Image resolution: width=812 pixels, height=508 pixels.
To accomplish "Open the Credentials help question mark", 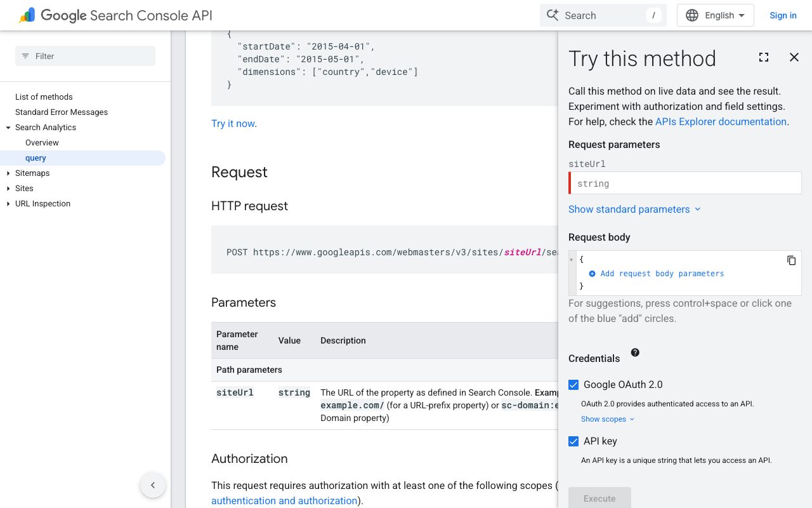I will pyautogui.click(x=635, y=352).
